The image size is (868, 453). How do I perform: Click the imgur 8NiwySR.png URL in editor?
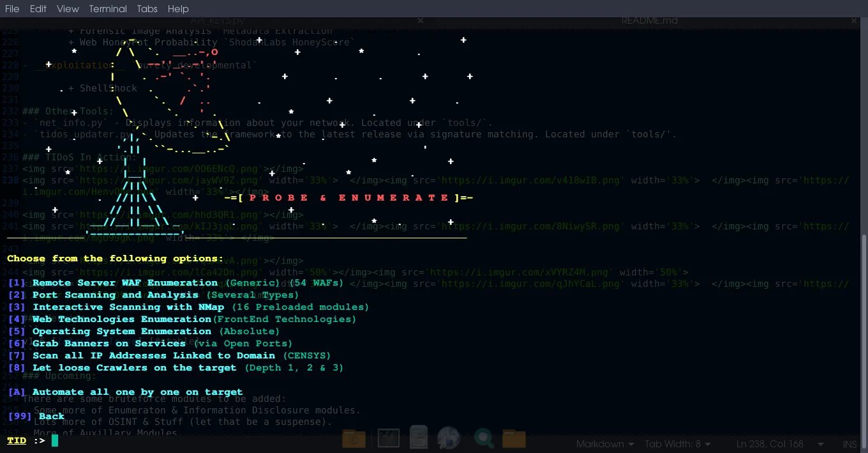(532, 226)
